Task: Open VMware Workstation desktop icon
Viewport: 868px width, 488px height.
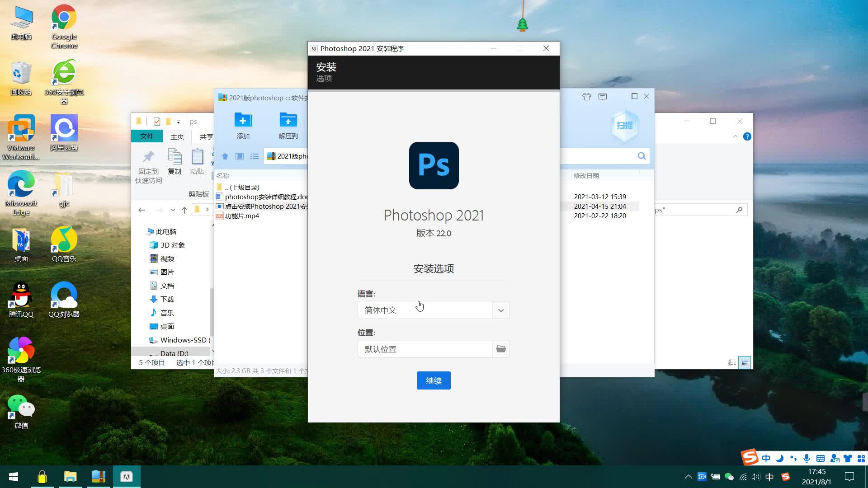Action: pyautogui.click(x=21, y=137)
